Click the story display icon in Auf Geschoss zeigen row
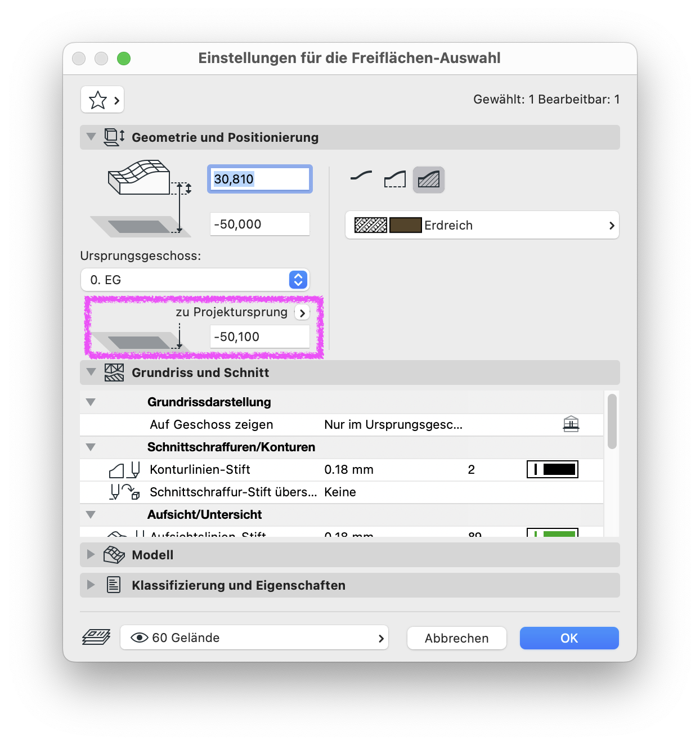Image resolution: width=700 pixels, height=745 pixels. (x=571, y=424)
